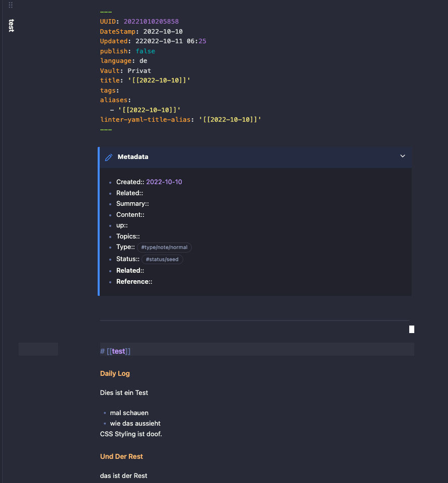Place cursor in the "Dies ist ein Test" line
This screenshot has height=483, width=448.
click(x=123, y=392)
